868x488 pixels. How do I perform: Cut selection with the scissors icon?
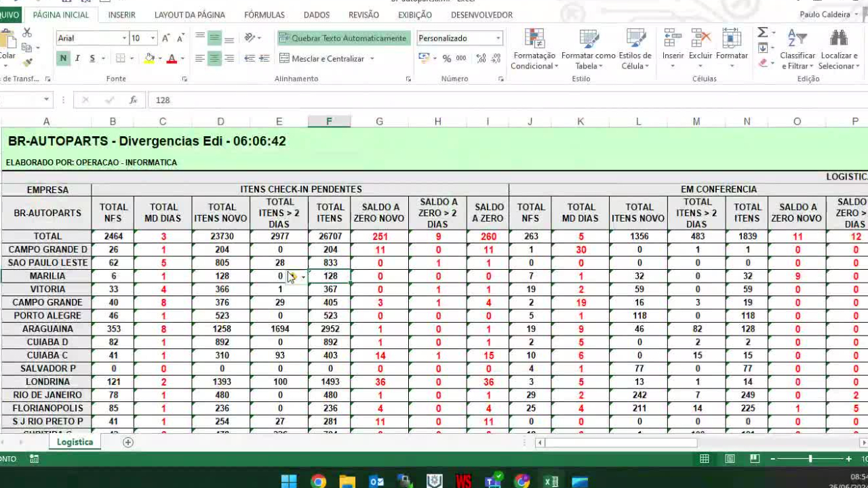pyautogui.click(x=27, y=33)
